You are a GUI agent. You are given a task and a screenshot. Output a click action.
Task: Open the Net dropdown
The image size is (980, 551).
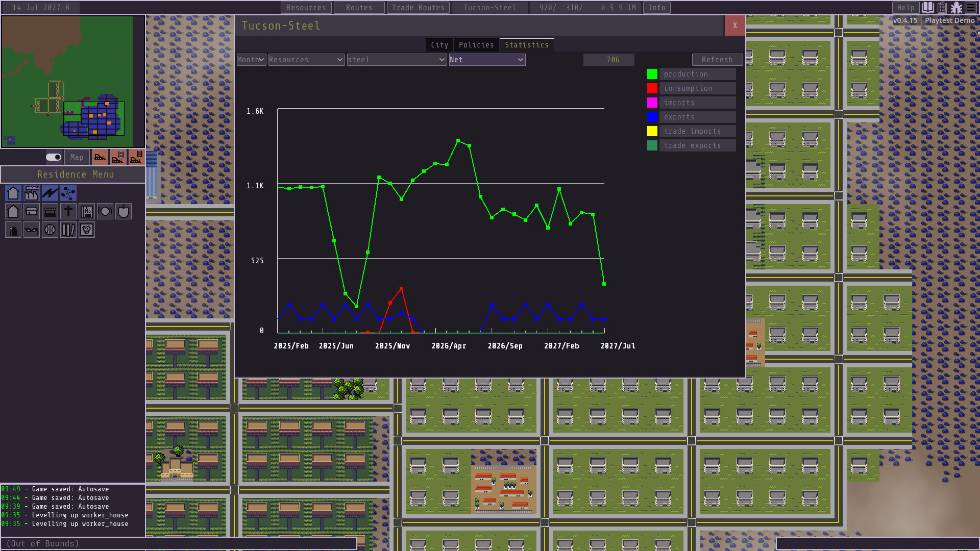tap(486, 60)
